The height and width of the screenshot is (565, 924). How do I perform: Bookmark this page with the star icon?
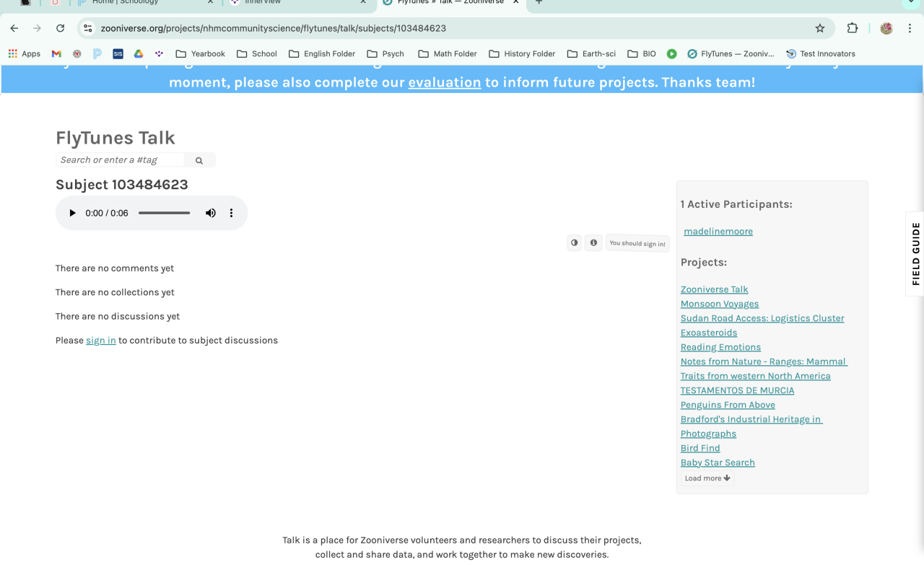(x=820, y=28)
